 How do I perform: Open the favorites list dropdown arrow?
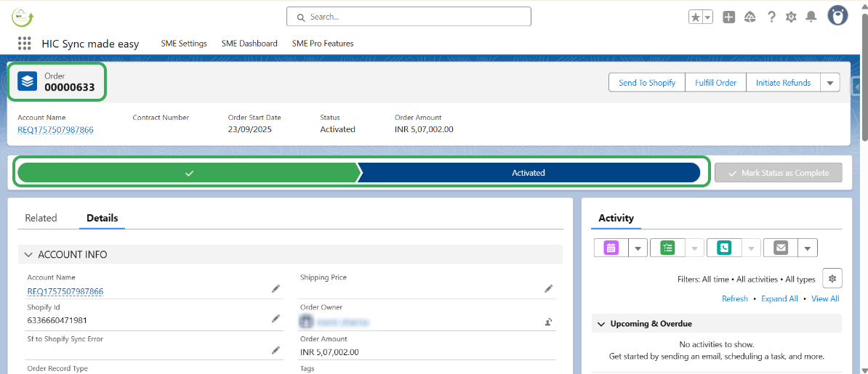pyautogui.click(x=708, y=17)
